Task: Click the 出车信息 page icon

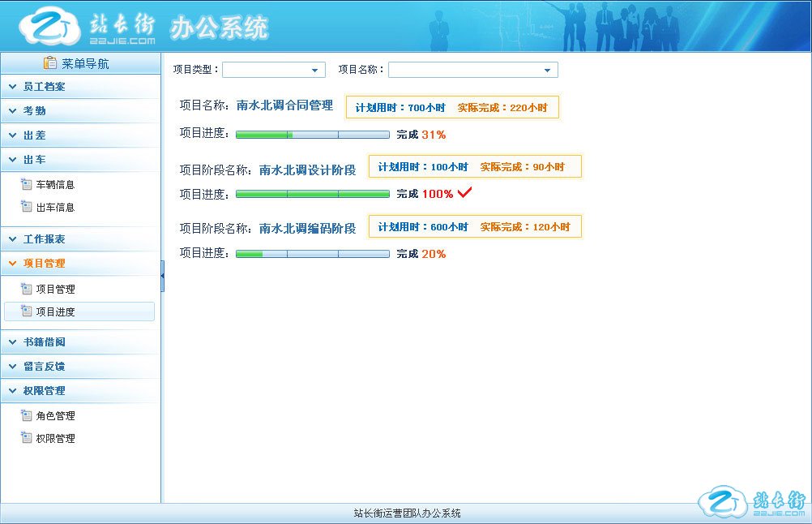Action: coord(27,207)
